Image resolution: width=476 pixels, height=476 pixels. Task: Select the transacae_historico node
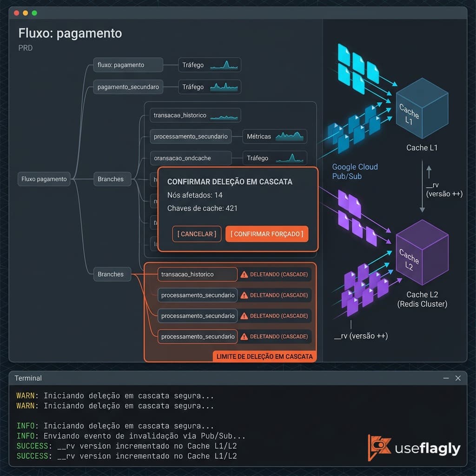[196, 115]
